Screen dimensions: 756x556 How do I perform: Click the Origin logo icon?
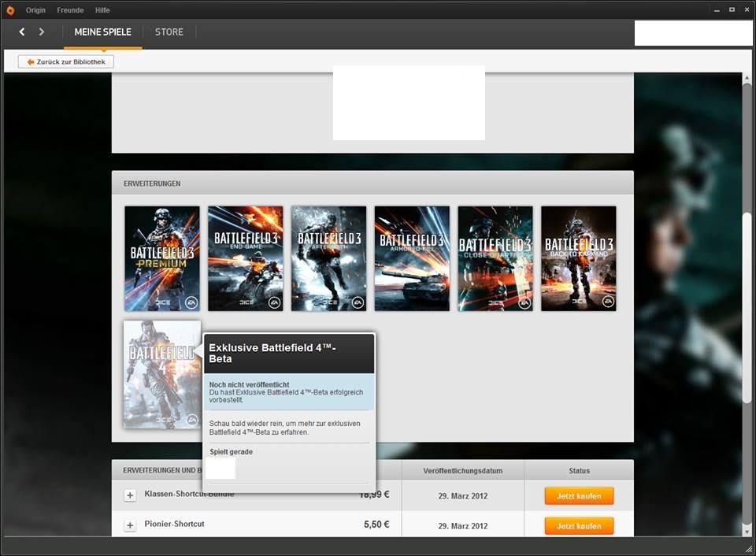pos(10,10)
